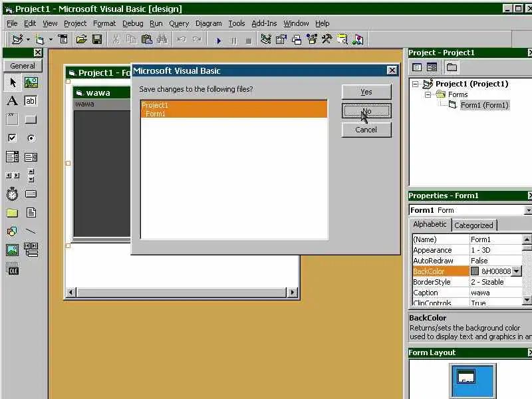Select the OLE control tool
The height and width of the screenshot is (399, 532).
13,269
